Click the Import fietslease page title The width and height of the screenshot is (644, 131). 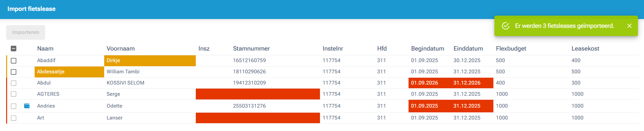31,9
